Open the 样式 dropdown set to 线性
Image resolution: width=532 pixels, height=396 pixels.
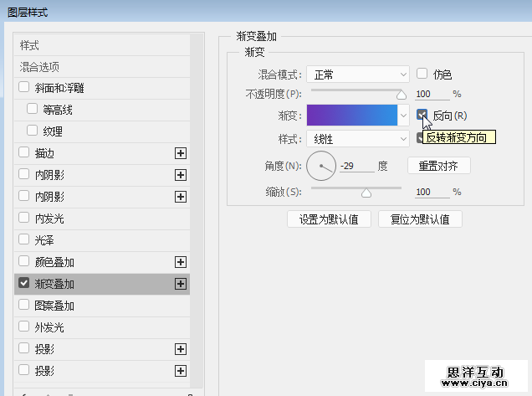(x=357, y=139)
